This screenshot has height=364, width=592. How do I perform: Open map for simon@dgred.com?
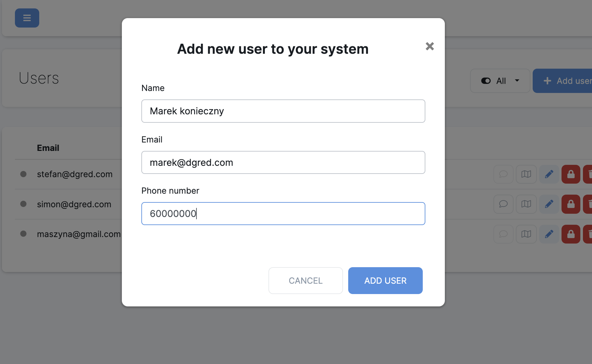tap(526, 204)
